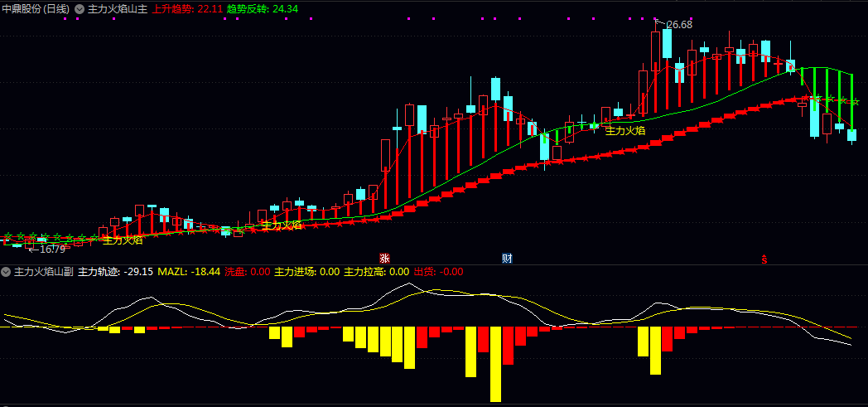
Task: Select the 主力火焰山副 sub-indicator name
Action: coord(44,272)
